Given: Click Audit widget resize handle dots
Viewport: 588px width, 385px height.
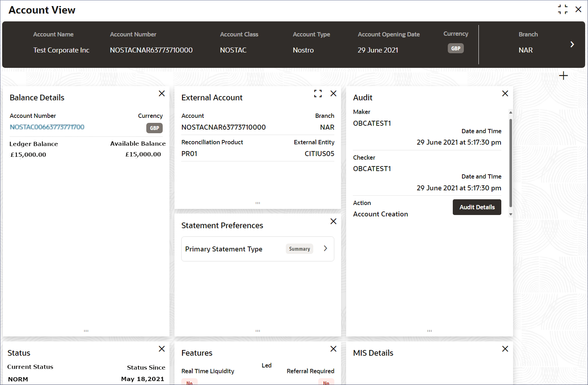Looking at the screenshot, I should click(430, 331).
